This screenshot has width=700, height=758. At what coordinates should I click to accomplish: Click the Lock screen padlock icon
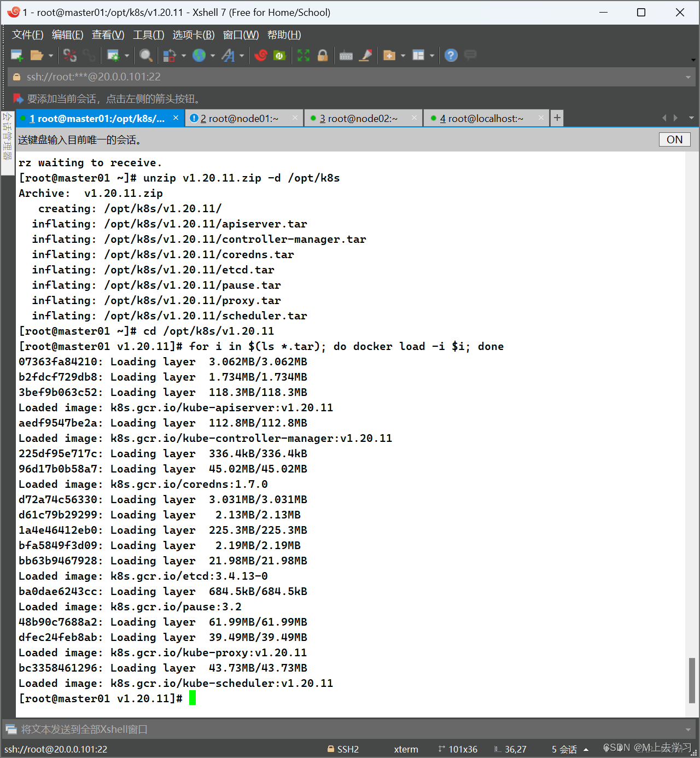click(x=323, y=55)
